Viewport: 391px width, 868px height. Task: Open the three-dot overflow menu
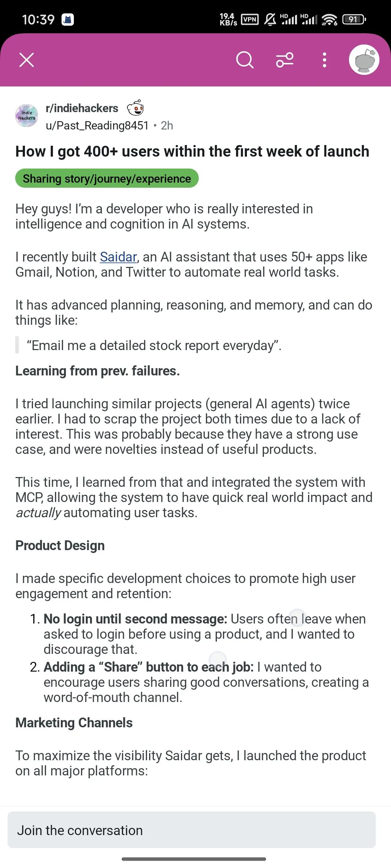pyautogui.click(x=324, y=60)
